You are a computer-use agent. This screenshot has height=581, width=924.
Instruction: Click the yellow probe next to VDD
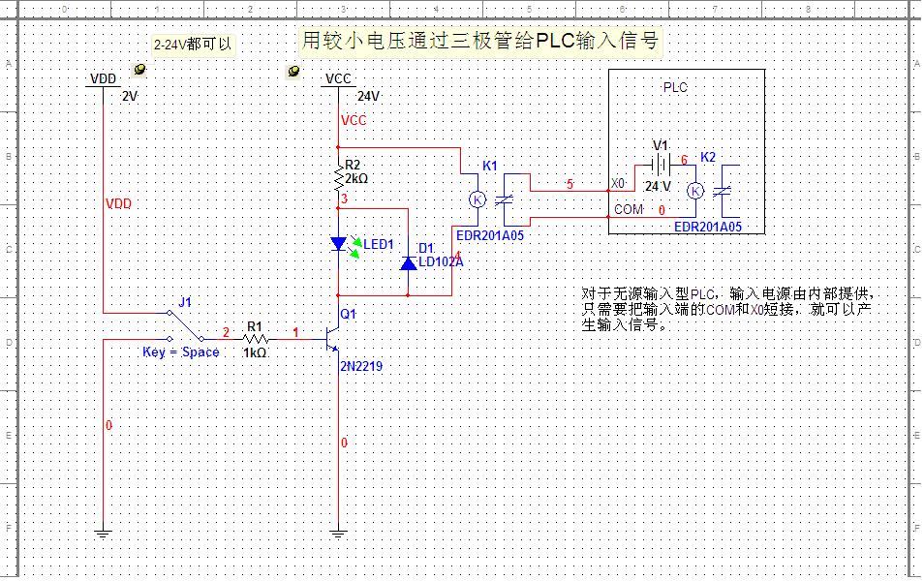tap(139, 70)
